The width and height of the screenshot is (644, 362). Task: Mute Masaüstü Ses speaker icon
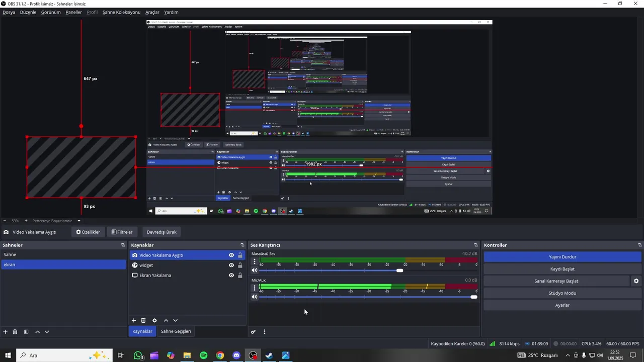[255, 270]
